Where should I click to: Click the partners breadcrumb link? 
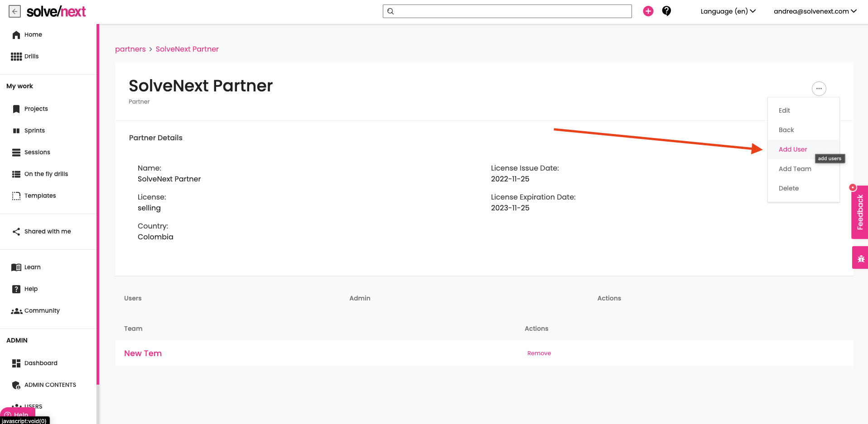(130, 49)
